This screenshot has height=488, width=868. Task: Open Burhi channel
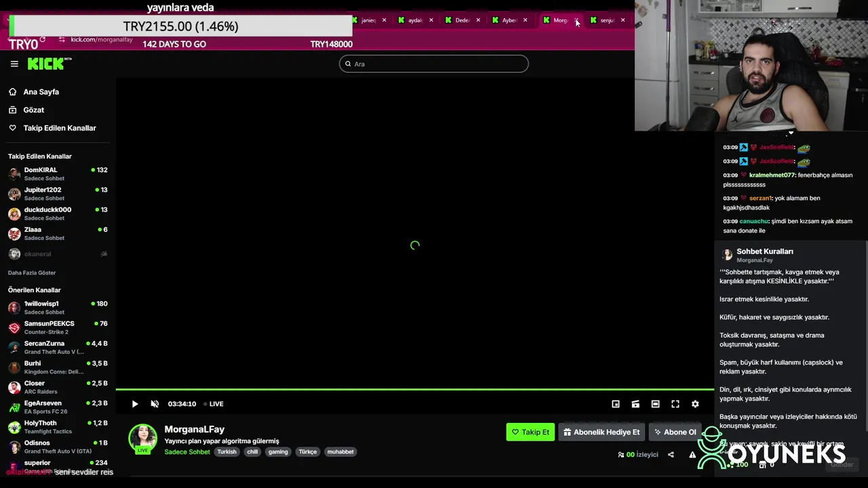pyautogui.click(x=58, y=367)
